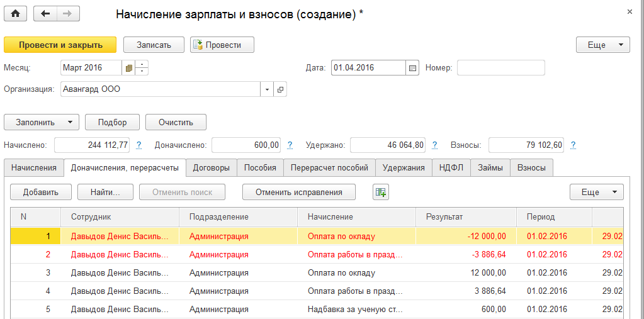Open the top Еще menu
644x319 pixels.
pyautogui.click(x=603, y=45)
